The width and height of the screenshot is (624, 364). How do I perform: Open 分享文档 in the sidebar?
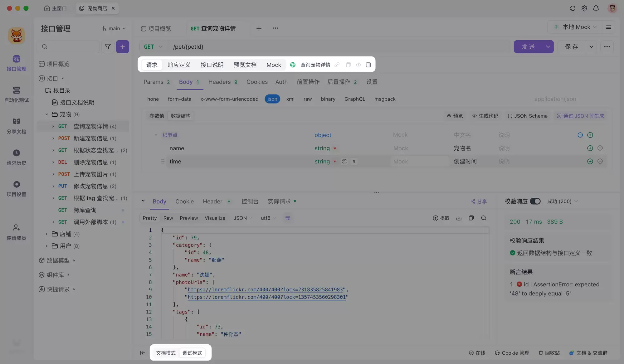(17, 126)
